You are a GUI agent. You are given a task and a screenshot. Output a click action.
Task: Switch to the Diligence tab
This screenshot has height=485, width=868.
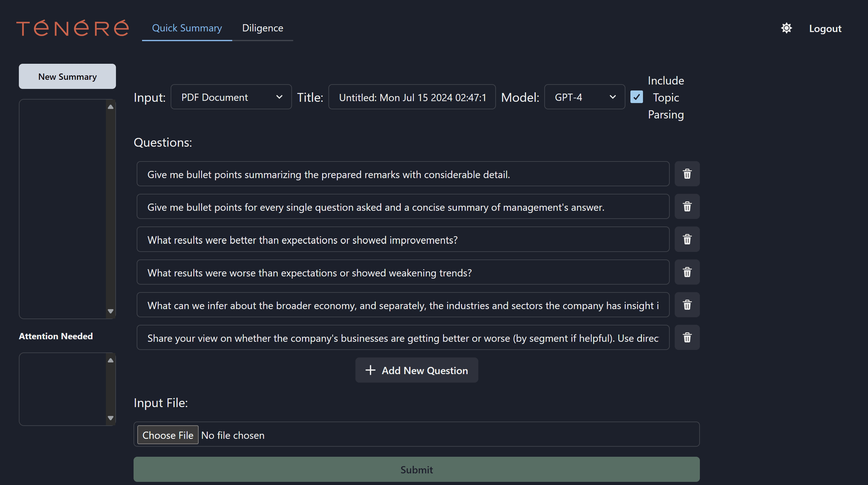263,27
